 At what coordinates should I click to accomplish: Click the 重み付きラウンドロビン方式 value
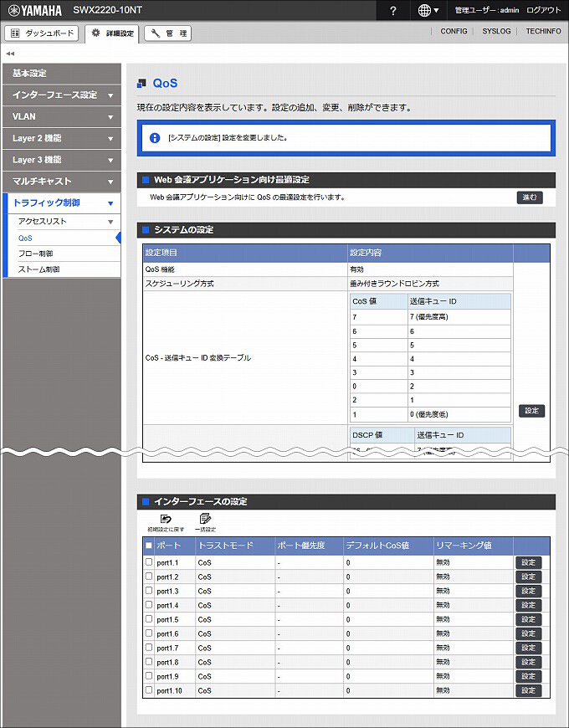point(394,284)
